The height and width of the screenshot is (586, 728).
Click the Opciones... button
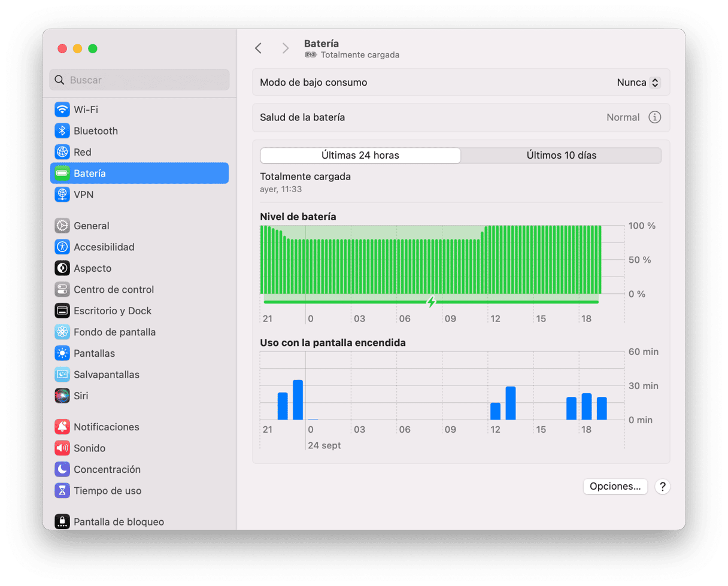tap(615, 487)
